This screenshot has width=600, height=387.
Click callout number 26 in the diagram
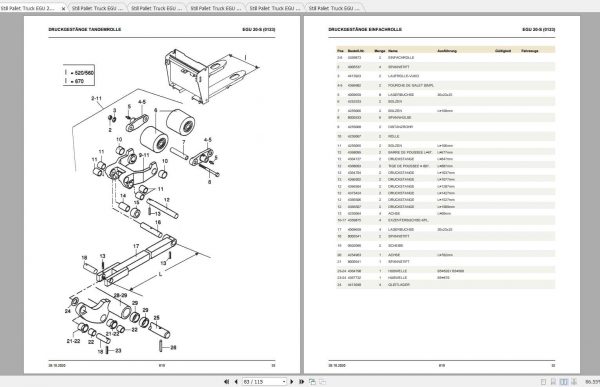click(173, 348)
